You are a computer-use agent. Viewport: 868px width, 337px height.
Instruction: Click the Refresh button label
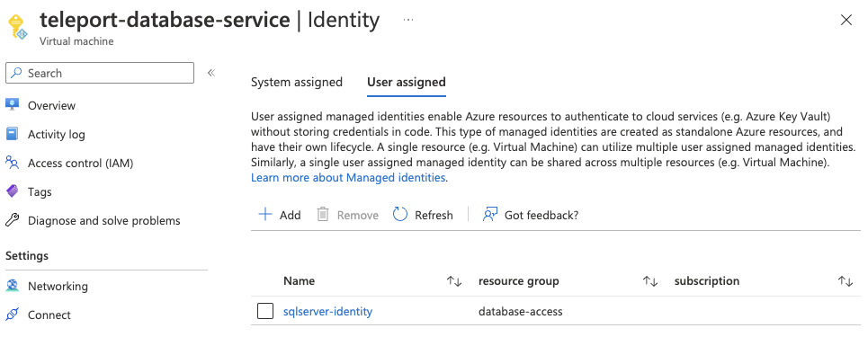(434, 216)
